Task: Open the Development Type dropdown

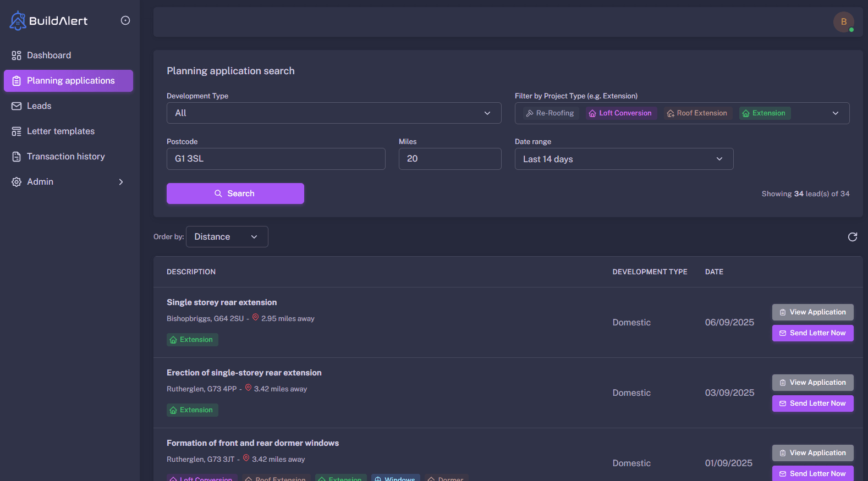Action: pyautogui.click(x=333, y=113)
